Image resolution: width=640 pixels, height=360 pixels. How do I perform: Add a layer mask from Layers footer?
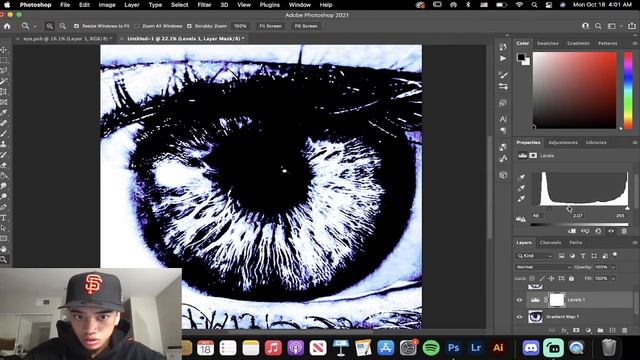(576, 330)
